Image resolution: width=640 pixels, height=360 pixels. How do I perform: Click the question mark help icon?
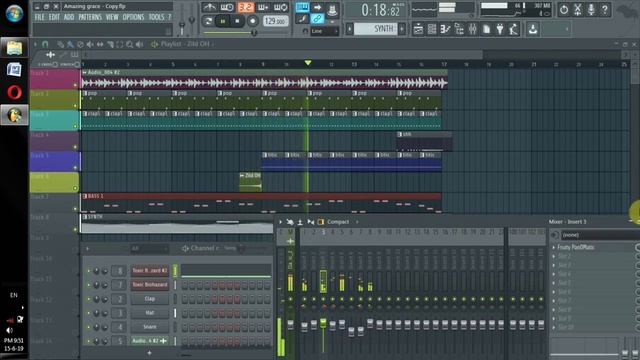click(605, 9)
